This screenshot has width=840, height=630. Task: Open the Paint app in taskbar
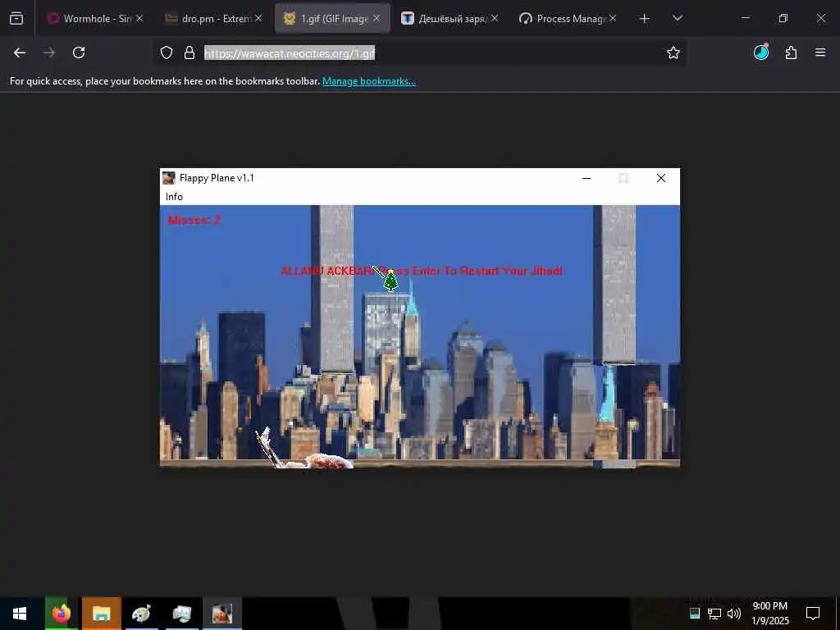[x=141, y=614]
